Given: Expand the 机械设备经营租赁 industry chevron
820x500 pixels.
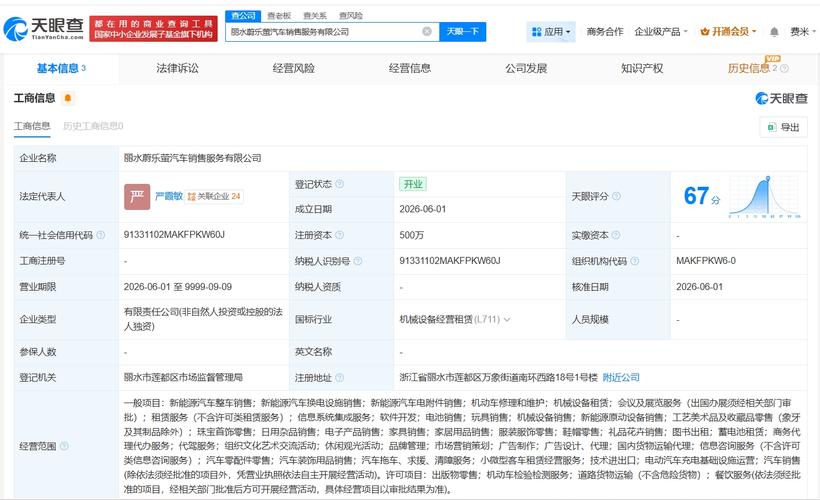Looking at the screenshot, I should pos(507,319).
